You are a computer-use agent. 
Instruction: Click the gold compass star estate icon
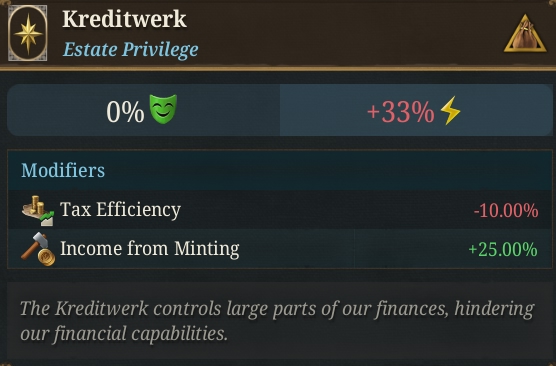(28, 33)
